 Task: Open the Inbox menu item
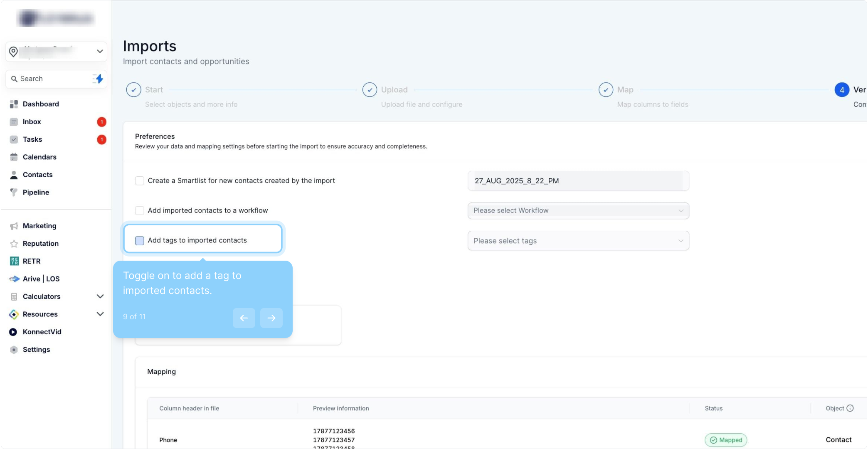32,122
